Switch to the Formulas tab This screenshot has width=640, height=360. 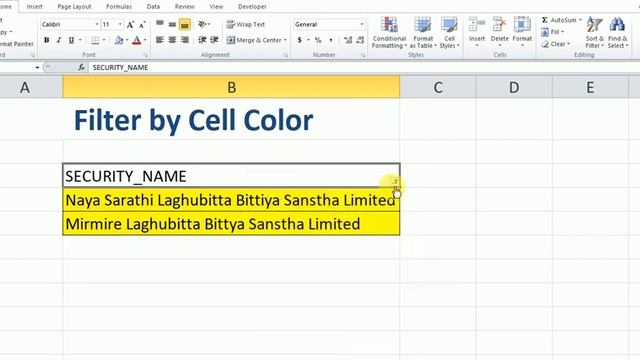pyautogui.click(x=119, y=7)
